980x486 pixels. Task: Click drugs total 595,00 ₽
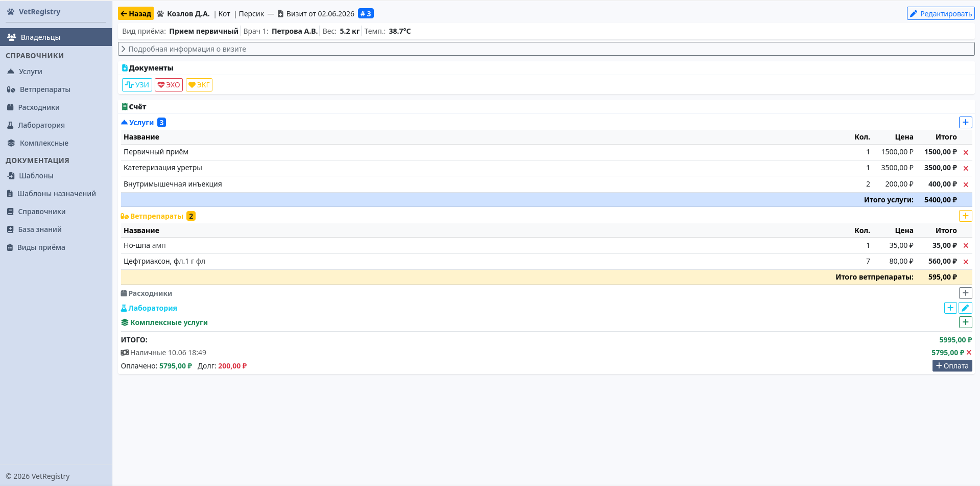pos(943,277)
